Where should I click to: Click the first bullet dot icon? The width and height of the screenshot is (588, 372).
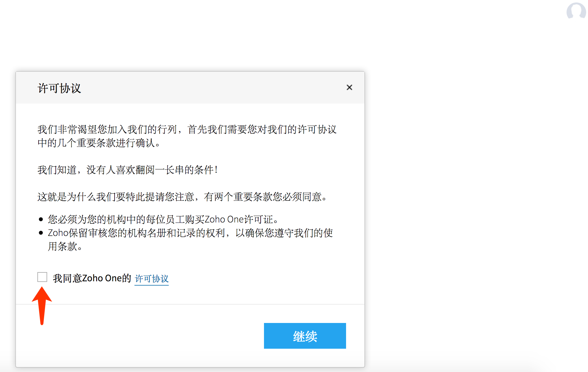[x=41, y=219]
